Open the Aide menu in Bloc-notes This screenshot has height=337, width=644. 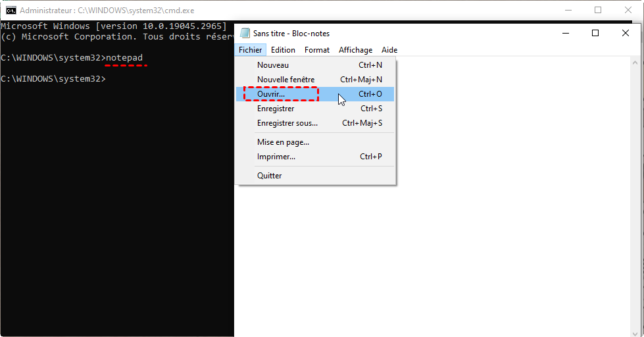tap(389, 50)
